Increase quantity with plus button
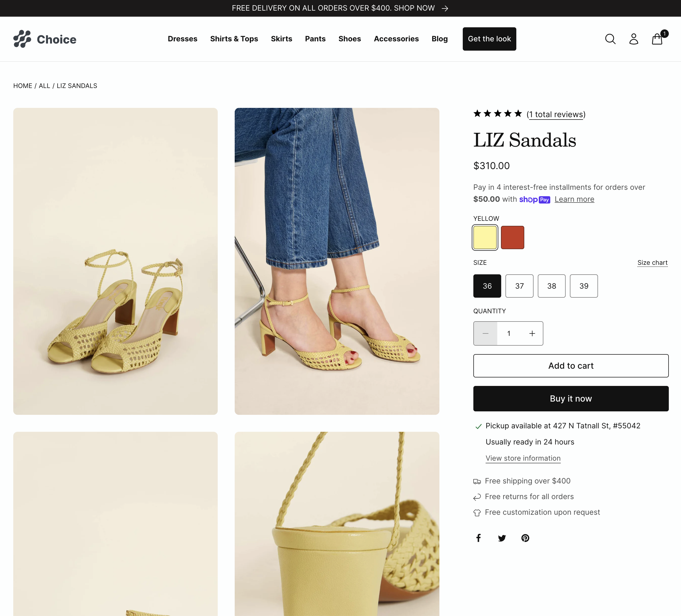The height and width of the screenshot is (616, 681). (532, 334)
